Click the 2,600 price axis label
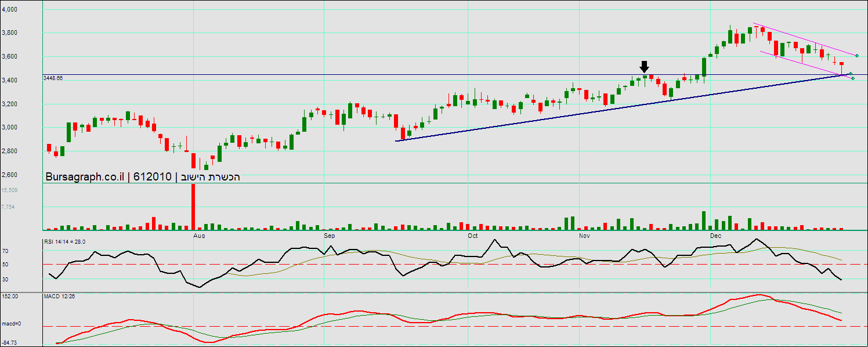The height and width of the screenshot is (347, 868). pyautogui.click(x=10, y=175)
